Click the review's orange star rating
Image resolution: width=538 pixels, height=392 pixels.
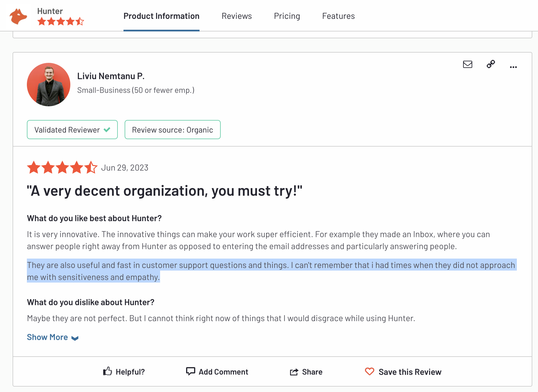pyautogui.click(x=62, y=167)
